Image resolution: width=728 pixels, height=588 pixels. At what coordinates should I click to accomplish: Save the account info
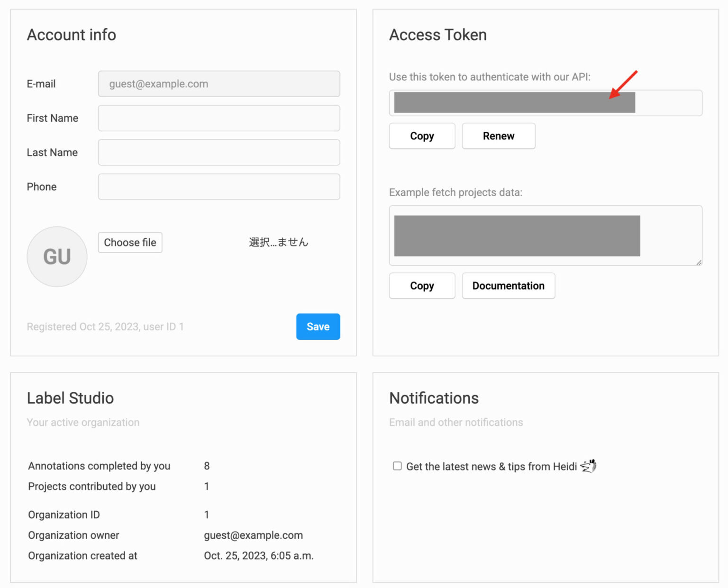tap(318, 326)
